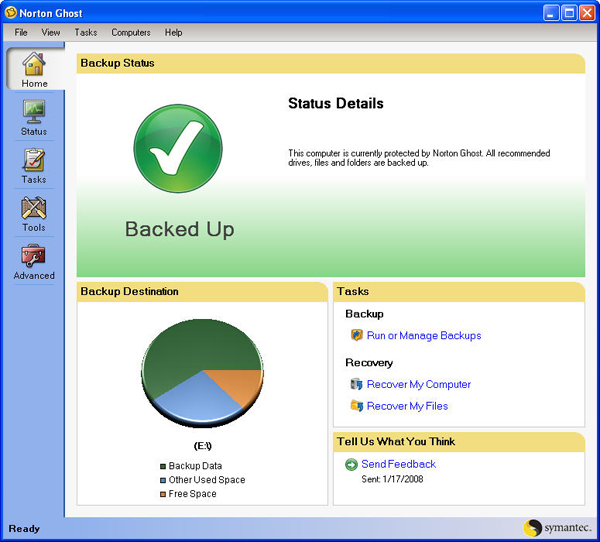Screen dimensions: 600x542
Task: Click the green arrow icon beside Send Feedback
Action: 351,464
